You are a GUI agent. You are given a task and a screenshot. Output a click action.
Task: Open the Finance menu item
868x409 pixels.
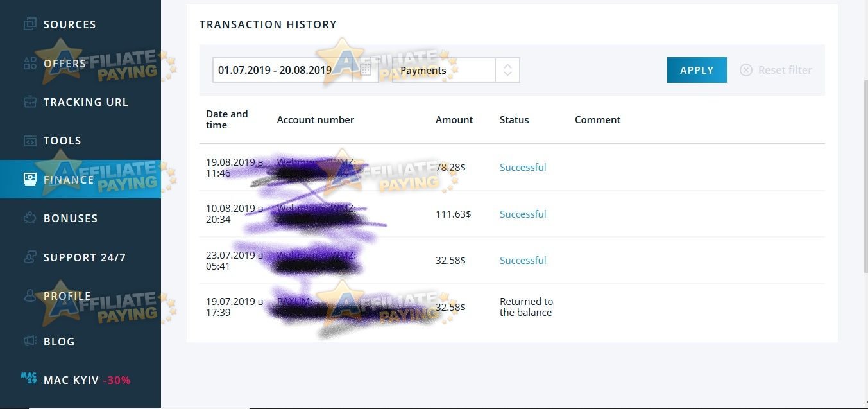80,179
